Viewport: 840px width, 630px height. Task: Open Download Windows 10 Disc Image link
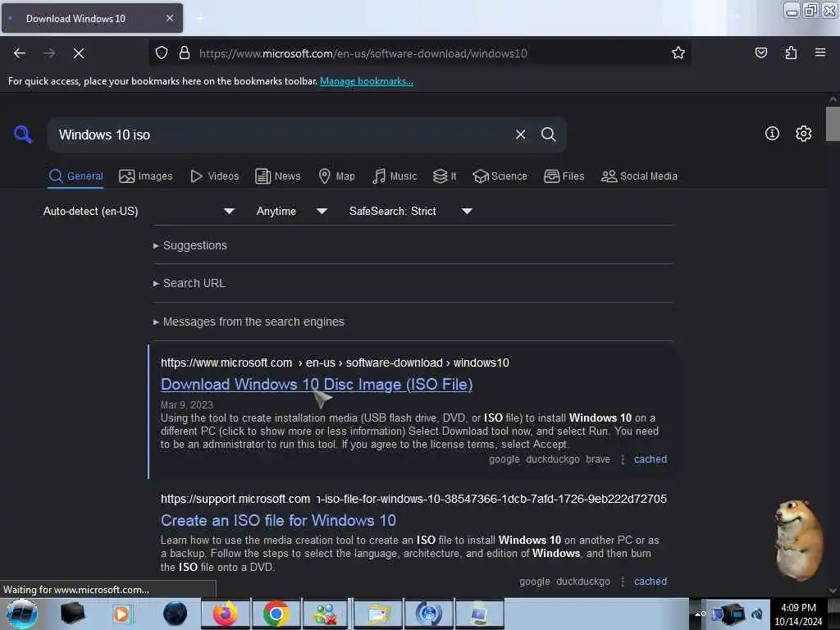coord(317,384)
